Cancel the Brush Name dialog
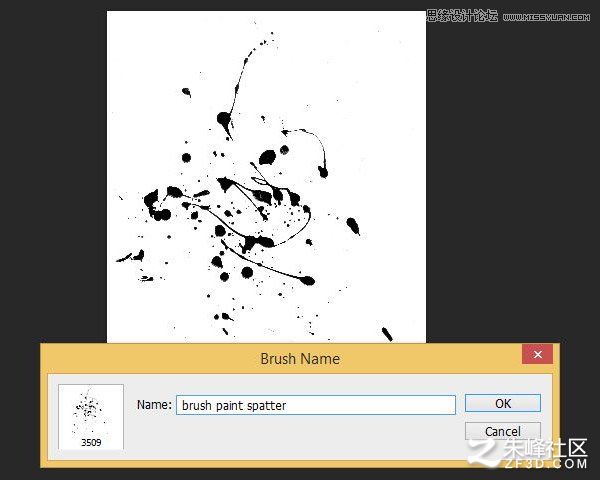This screenshot has height=480, width=600. coord(502,431)
